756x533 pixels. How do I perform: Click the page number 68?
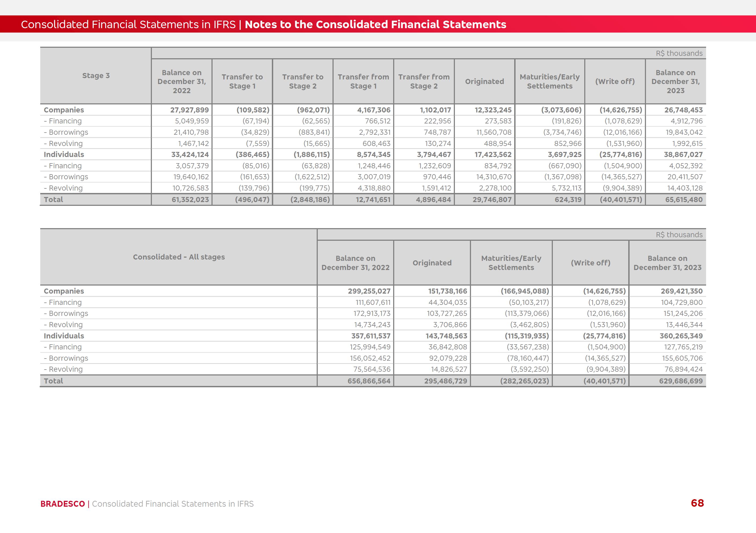697,503
